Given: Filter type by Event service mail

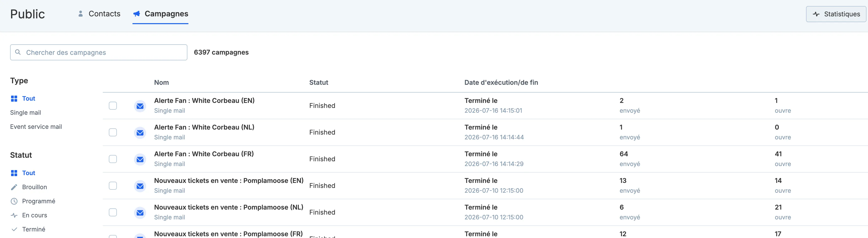Looking at the screenshot, I should pyautogui.click(x=36, y=127).
